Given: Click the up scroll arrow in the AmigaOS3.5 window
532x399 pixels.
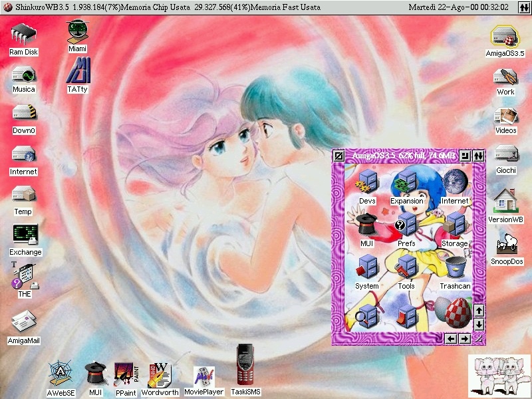Looking at the screenshot, I should tap(479, 311).
